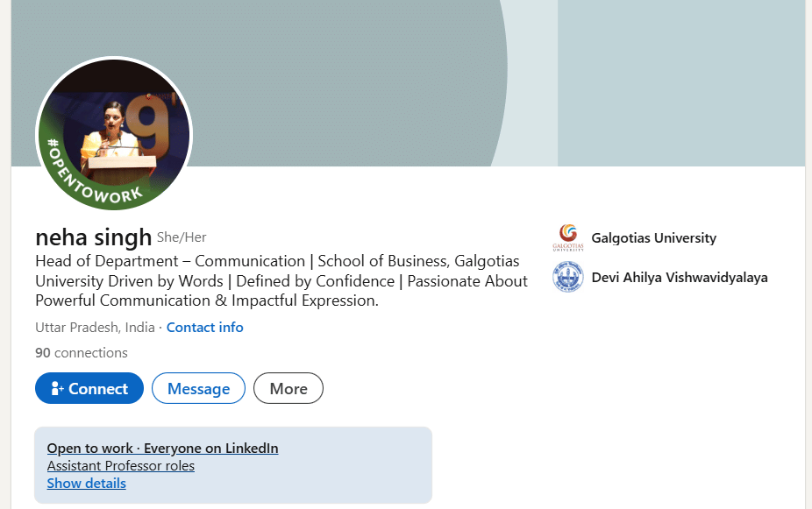The height and width of the screenshot is (509, 812).
Task: Click the add-person icon on the Connect button
Action: pyautogui.click(x=57, y=389)
